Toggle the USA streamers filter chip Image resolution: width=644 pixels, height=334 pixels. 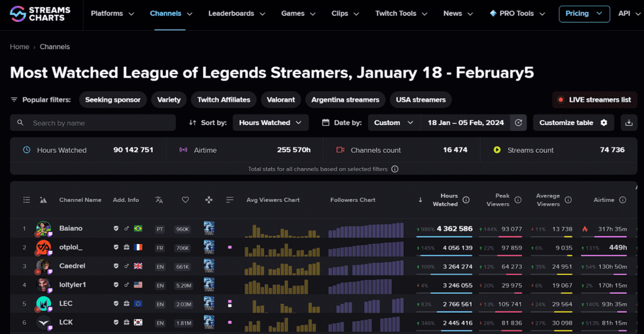(420, 100)
